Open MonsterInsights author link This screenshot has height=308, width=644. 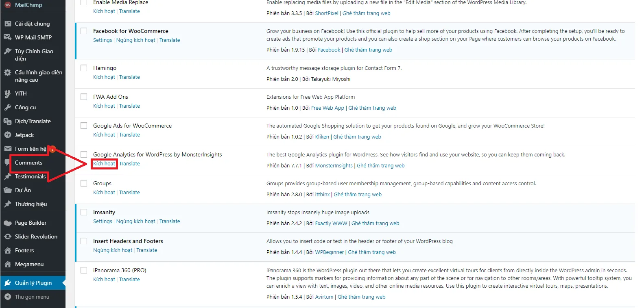[334, 166]
